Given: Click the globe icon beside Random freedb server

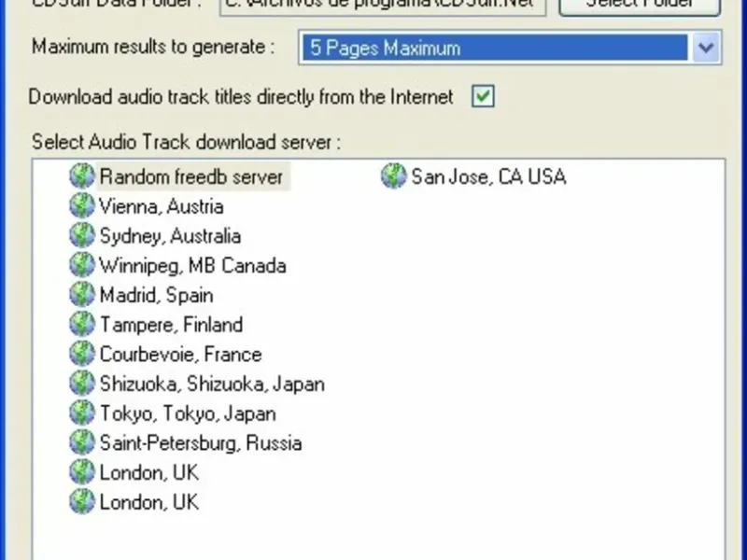Looking at the screenshot, I should (x=82, y=176).
